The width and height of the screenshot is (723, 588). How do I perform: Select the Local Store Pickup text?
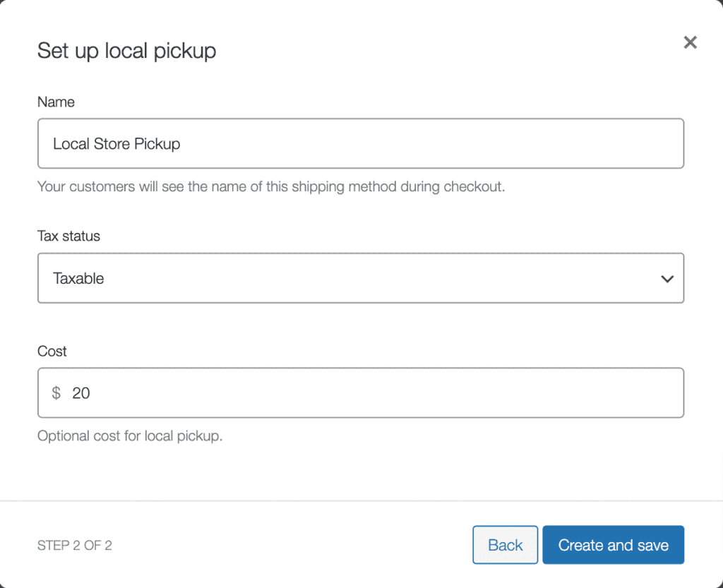(x=116, y=143)
